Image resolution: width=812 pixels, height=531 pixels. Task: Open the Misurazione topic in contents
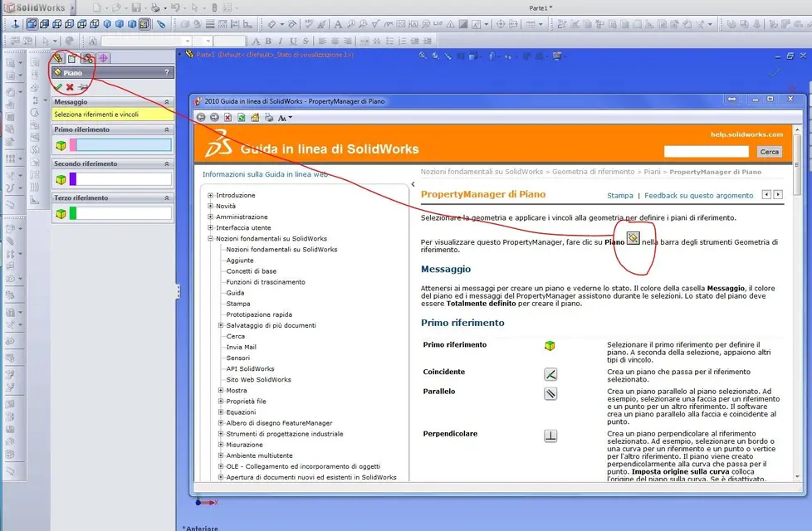[x=244, y=445]
